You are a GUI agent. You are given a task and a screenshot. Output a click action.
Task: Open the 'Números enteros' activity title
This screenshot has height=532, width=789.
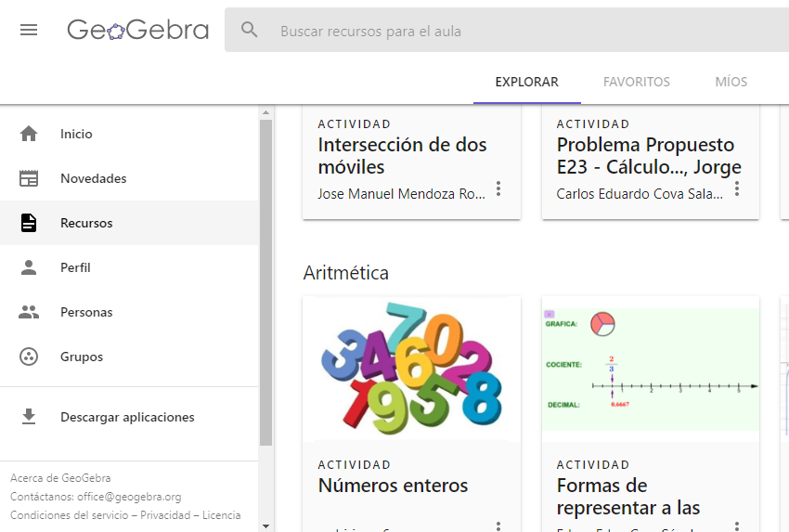point(393,486)
